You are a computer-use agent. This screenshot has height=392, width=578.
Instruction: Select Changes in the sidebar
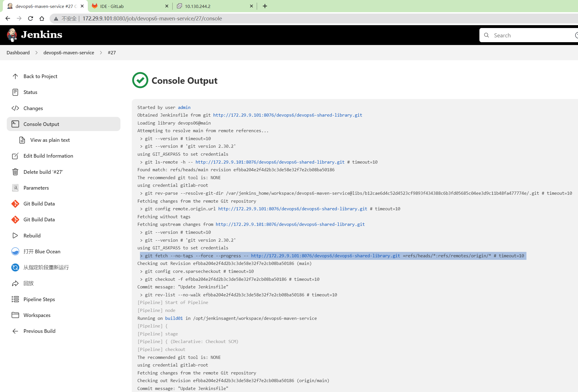tap(63, 108)
